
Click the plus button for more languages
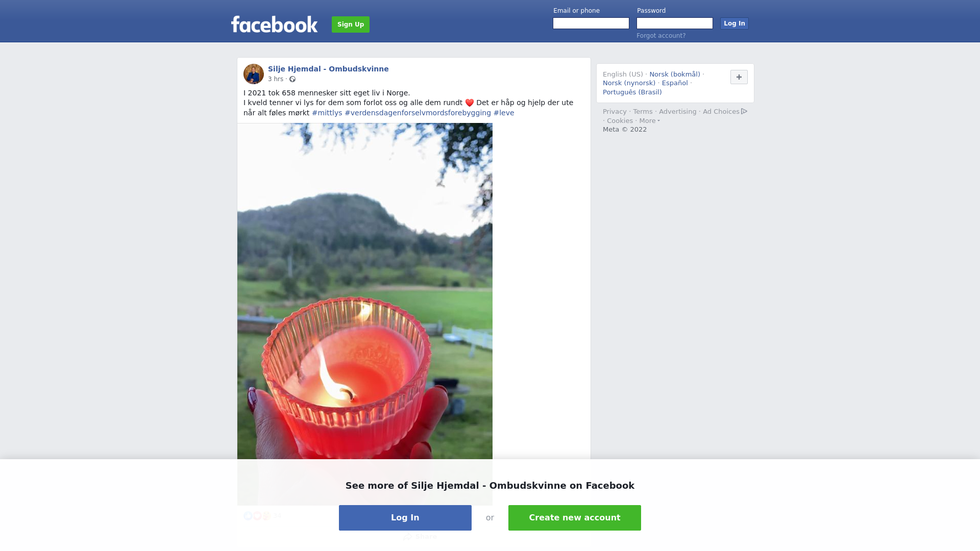click(739, 77)
